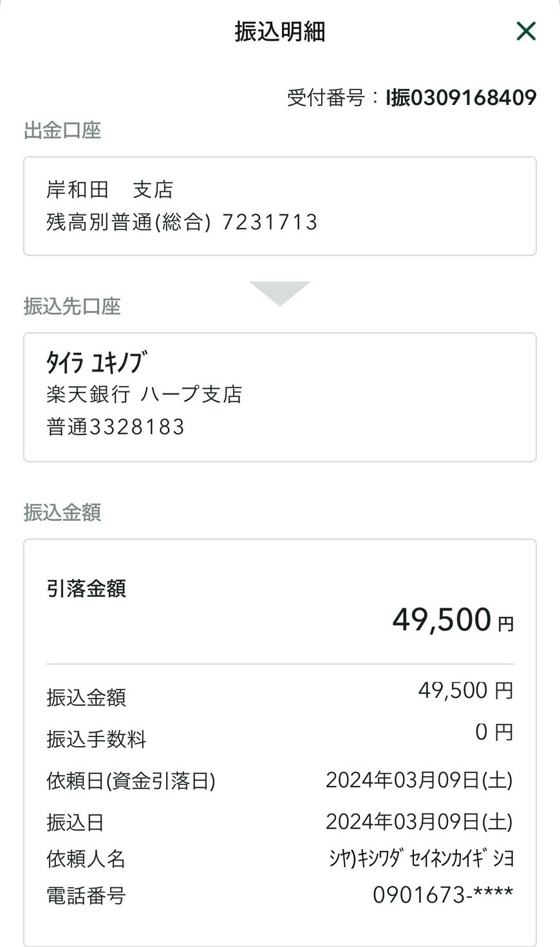Select the 0 円 fee value
The image size is (560, 947).
coord(494,732)
